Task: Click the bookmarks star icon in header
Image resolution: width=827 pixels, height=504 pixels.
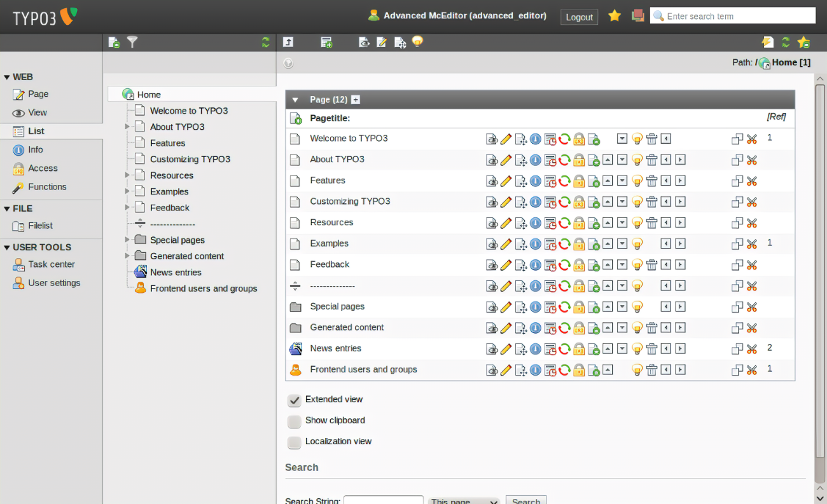Action: (x=615, y=16)
